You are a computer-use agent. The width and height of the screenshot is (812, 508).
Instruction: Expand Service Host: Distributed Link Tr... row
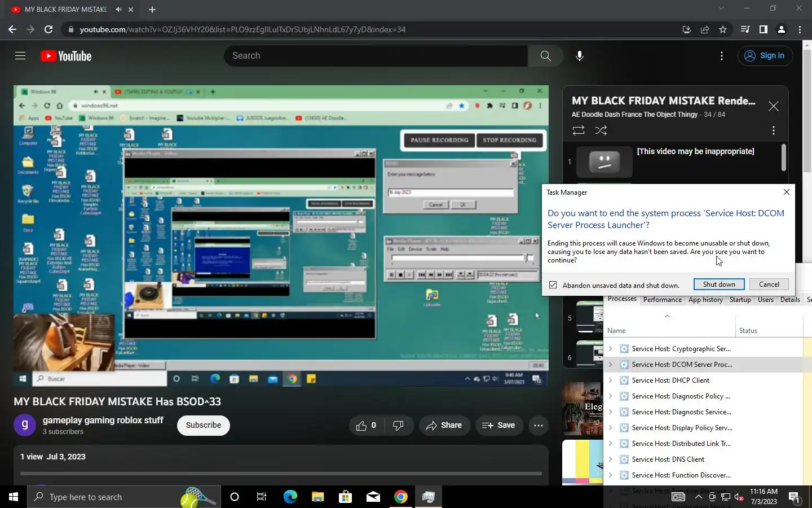pos(610,444)
